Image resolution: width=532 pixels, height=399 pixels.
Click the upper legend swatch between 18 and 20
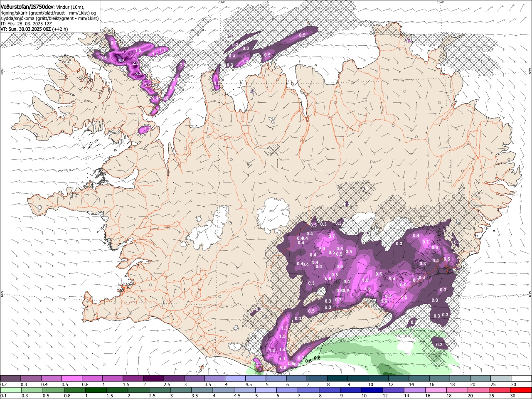(x=460, y=379)
